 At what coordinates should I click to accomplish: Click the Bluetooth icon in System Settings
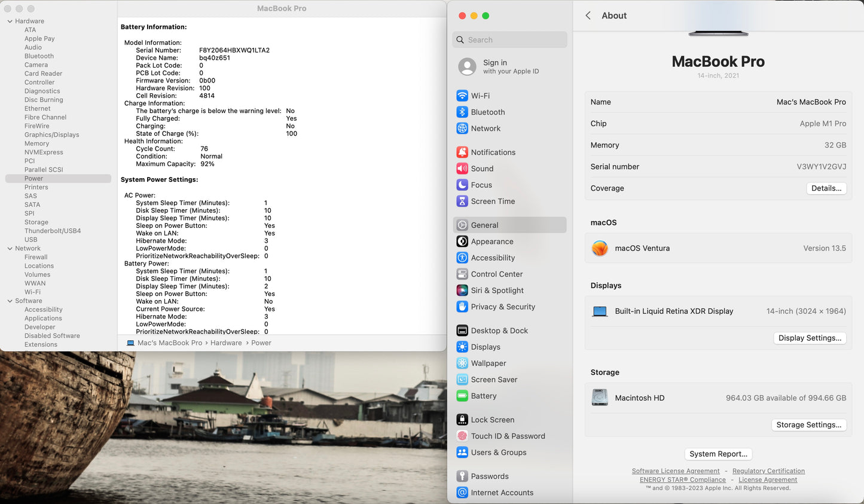click(462, 112)
